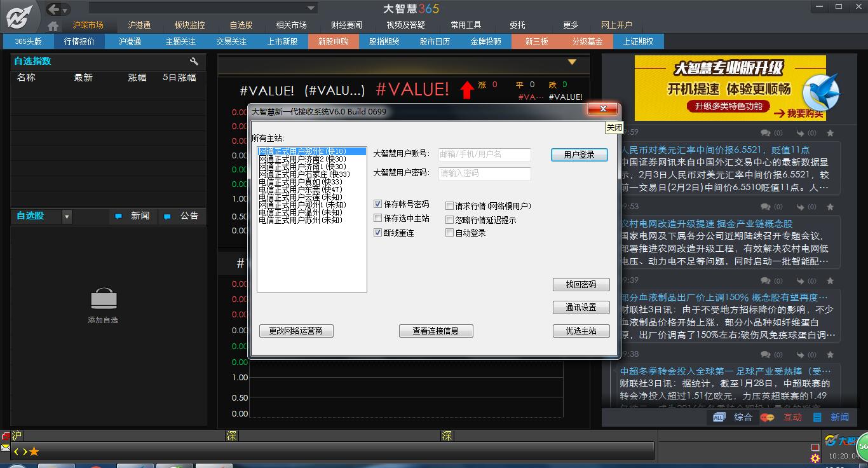Expand the yellow triangle above the chart

(x=572, y=62)
